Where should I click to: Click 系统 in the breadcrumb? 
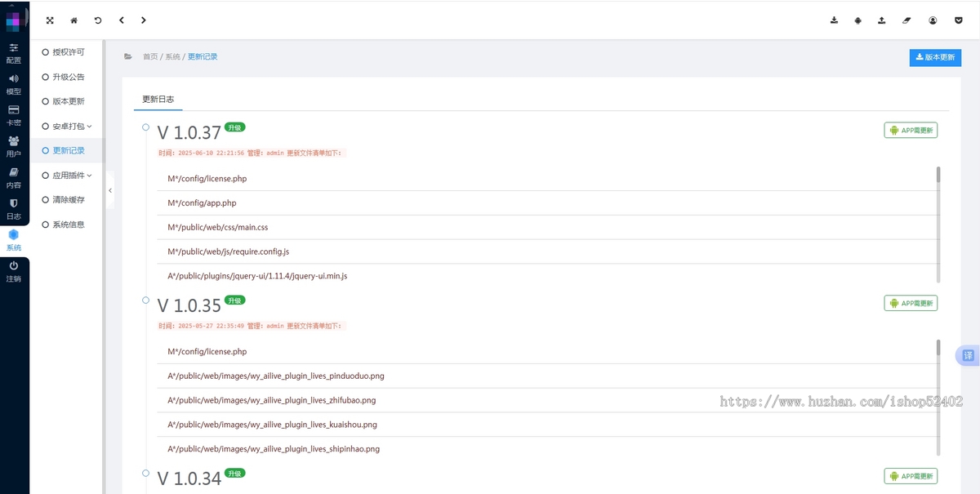172,57
